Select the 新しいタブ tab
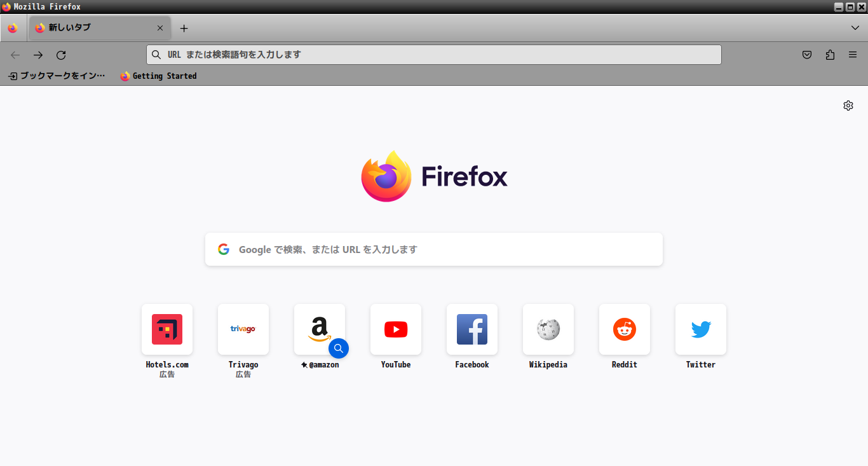 tap(100, 28)
